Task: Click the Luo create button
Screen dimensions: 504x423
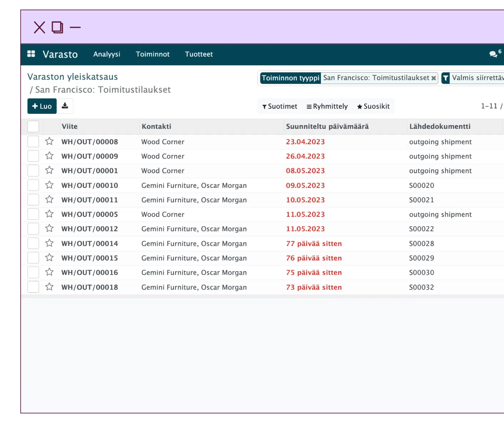Action: 42,106
